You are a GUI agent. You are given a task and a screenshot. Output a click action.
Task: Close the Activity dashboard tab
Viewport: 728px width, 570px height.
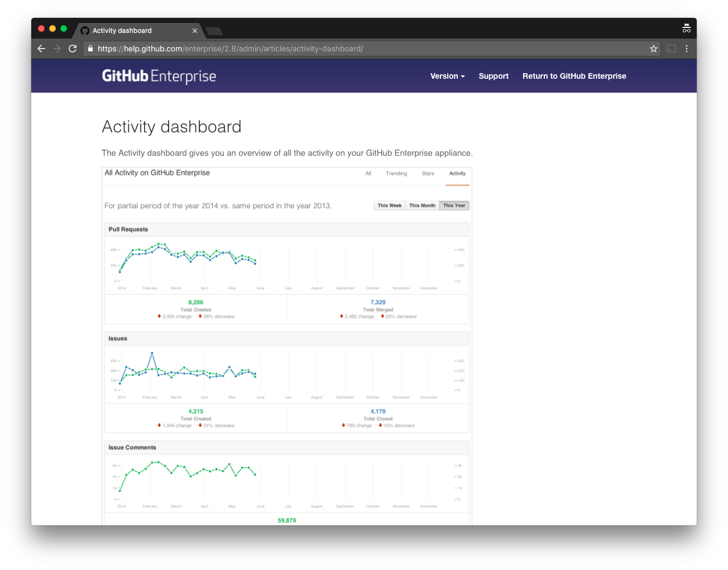[x=195, y=31]
